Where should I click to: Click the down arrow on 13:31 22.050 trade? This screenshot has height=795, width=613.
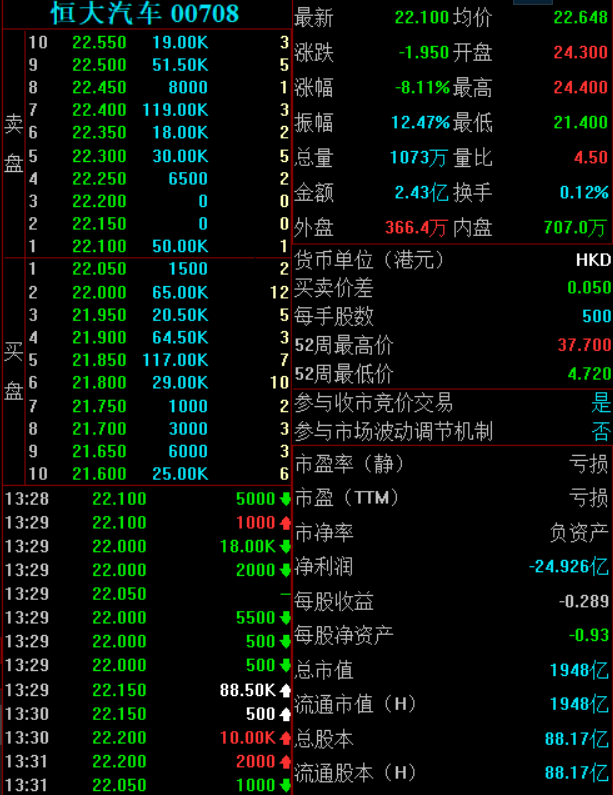[x=284, y=786]
